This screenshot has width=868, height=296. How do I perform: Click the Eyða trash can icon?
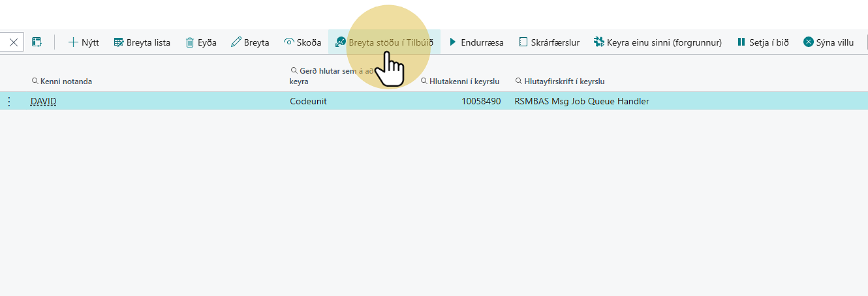tap(190, 42)
